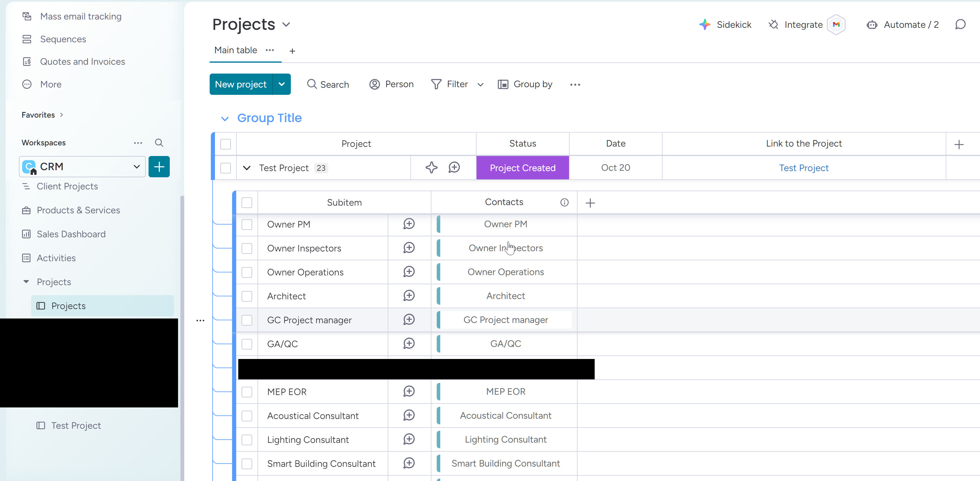Collapse the Group Title group
980x481 pixels.
pyautogui.click(x=225, y=119)
